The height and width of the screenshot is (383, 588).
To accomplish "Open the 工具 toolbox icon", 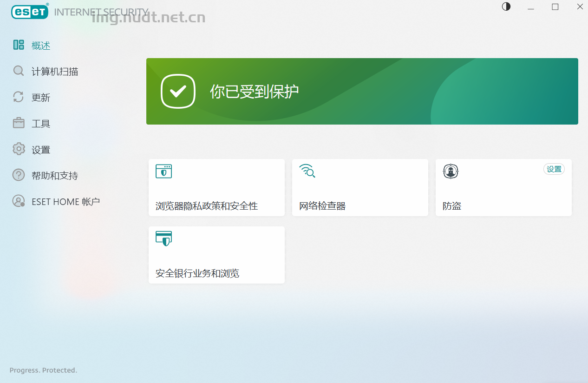I will pyautogui.click(x=19, y=123).
